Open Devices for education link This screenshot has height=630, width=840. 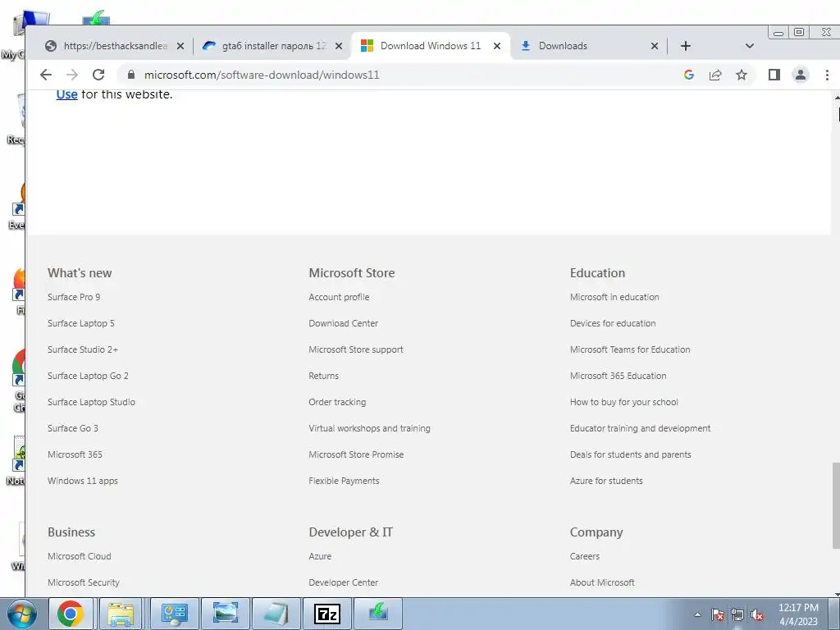point(613,323)
